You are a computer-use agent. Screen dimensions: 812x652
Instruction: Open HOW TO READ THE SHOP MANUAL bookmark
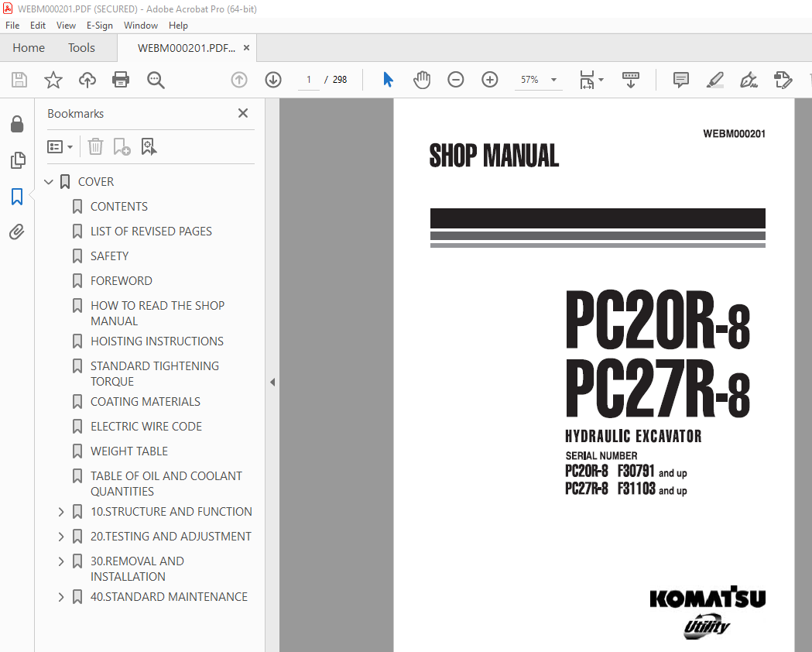point(157,314)
